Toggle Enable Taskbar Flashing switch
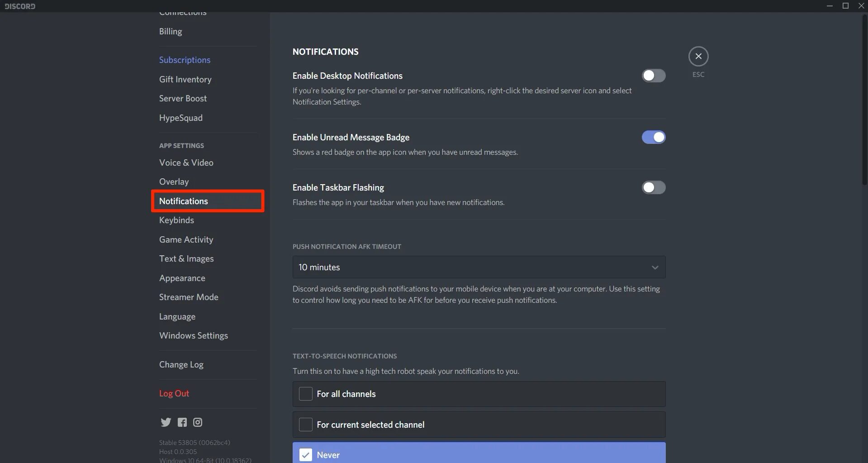 coord(654,187)
